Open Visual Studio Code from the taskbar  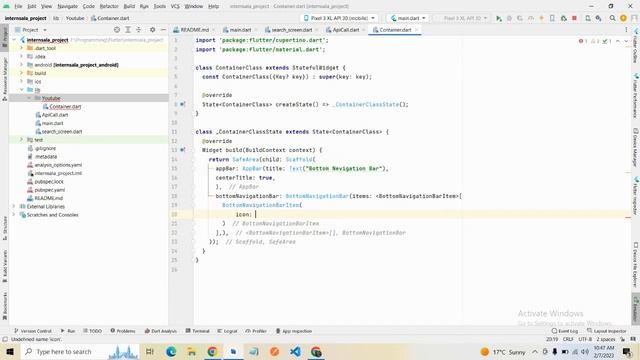point(296,351)
